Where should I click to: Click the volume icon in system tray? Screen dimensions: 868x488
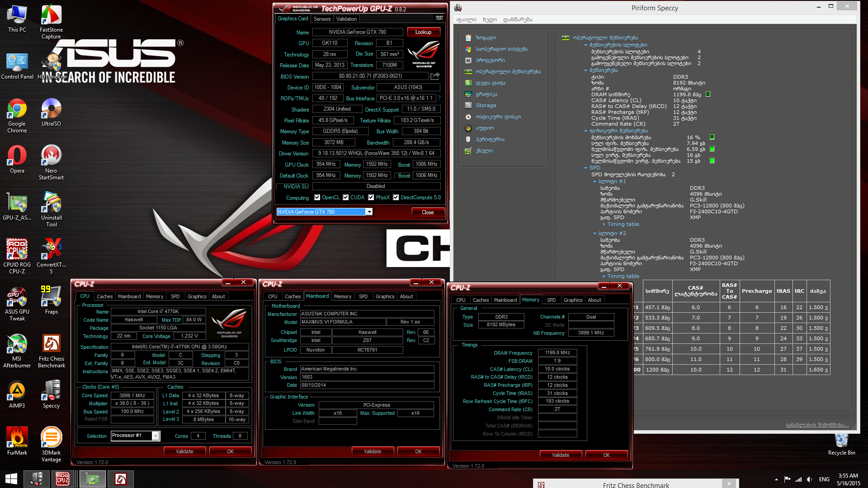coord(809,479)
